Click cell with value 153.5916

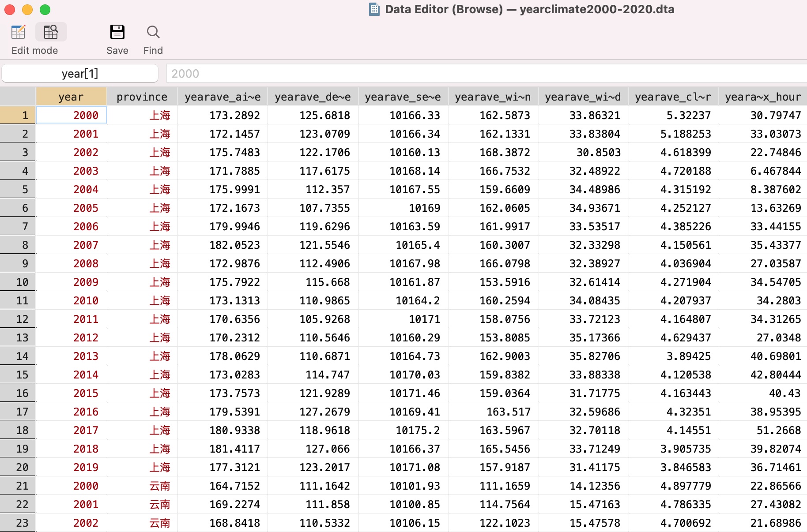point(493,282)
